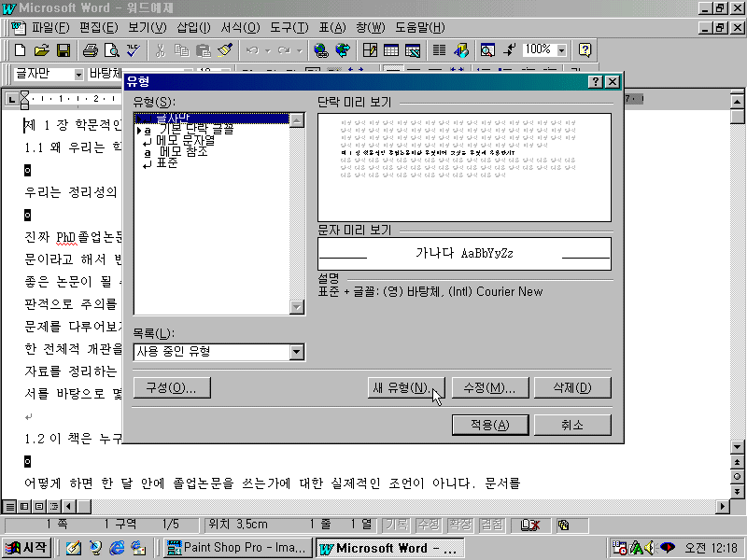Toggle Show/Hide formatting marks icon
This screenshot has width=747, height=560.
pyautogui.click(x=509, y=50)
